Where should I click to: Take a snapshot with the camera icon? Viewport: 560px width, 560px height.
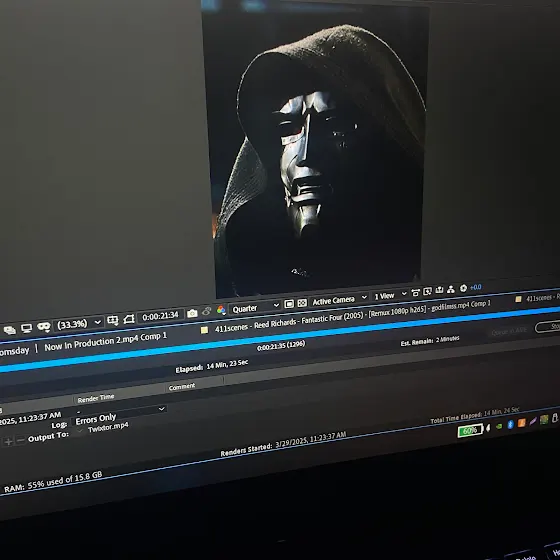coord(192,313)
